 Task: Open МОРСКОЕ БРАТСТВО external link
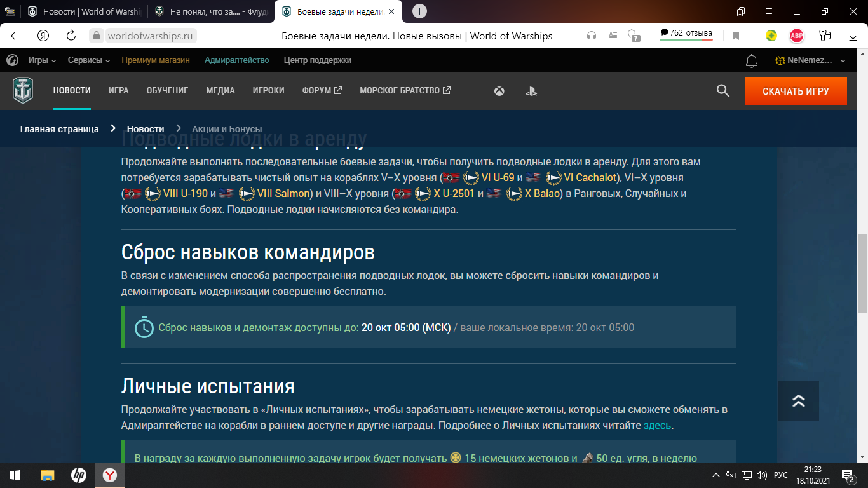(405, 91)
